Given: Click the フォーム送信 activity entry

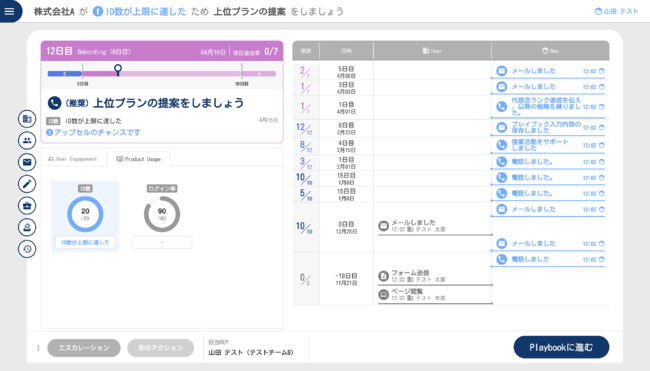Looking at the screenshot, I should [435, 276].
